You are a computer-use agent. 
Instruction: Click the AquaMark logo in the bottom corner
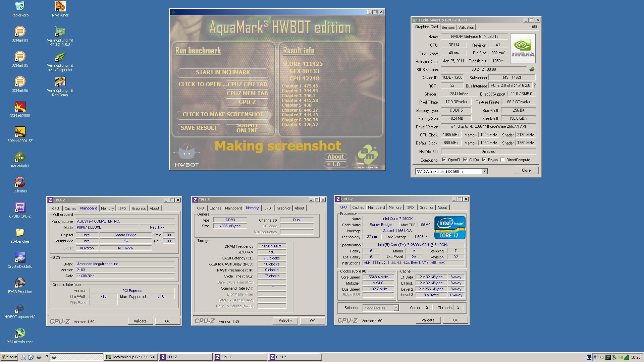tap(368, 157)
